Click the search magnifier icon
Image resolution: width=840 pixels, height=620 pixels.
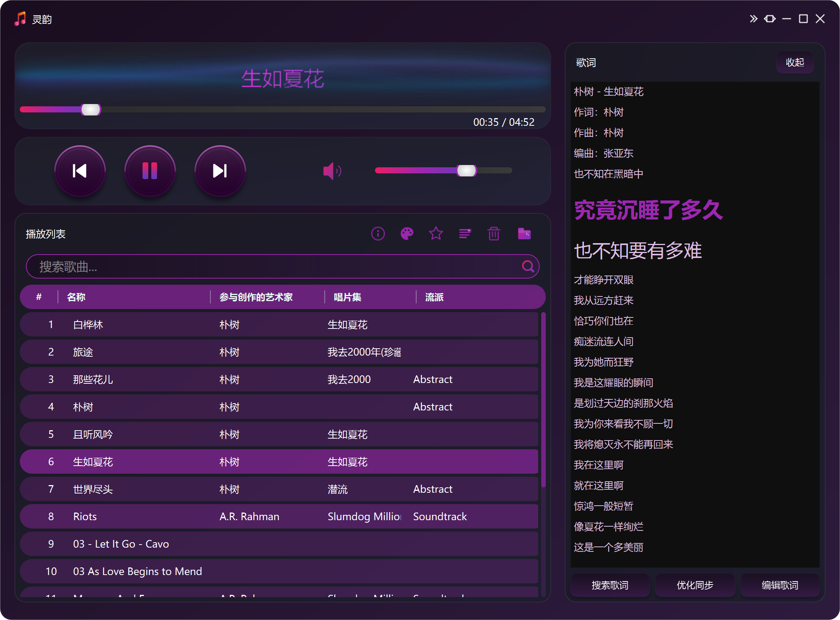pyautogui.click(x=528, y=266)
